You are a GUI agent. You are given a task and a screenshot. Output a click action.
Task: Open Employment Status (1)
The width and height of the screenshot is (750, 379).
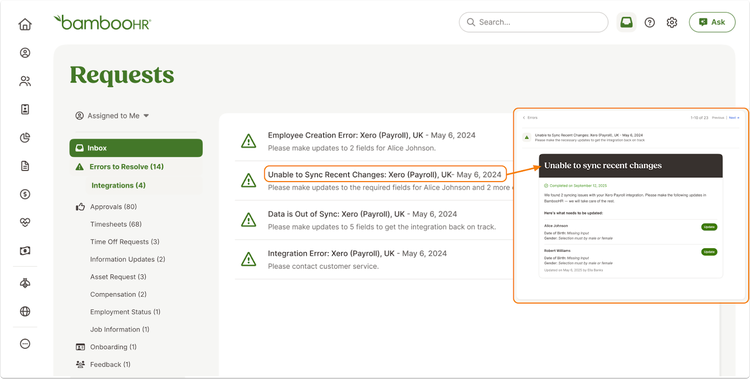click(x=125, y=312)
